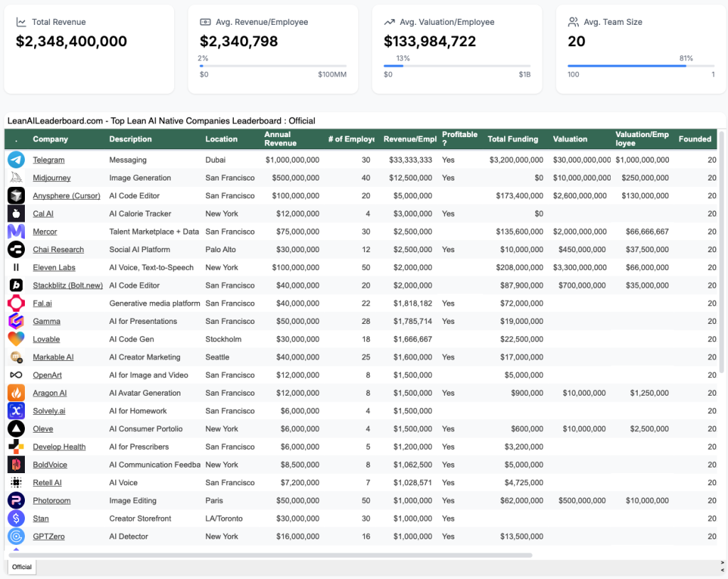This screenshot has width=728, height=579.
Task: Switch to the Official sheet tab
Action: tap(22, 566)
